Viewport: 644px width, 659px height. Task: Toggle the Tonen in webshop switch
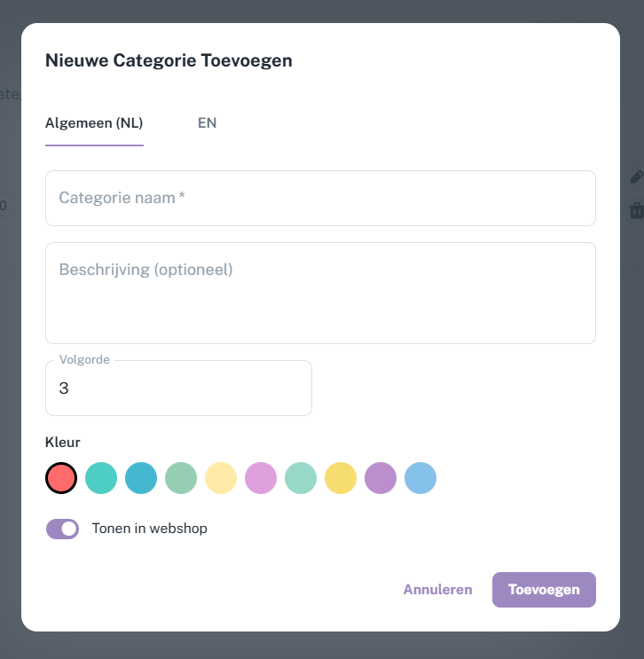(x=63, y=529)
